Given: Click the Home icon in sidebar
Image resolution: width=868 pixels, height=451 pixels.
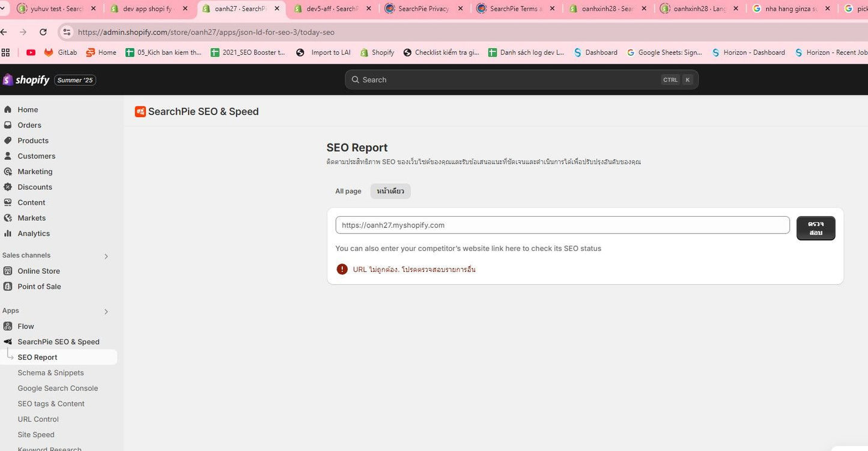Looking at the screenshot, I should click(8, 109).
